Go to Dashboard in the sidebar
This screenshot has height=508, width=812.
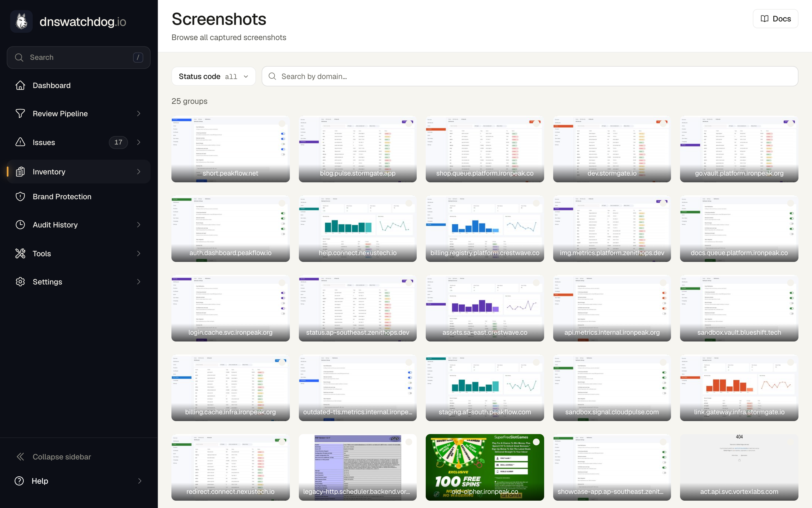78,85
